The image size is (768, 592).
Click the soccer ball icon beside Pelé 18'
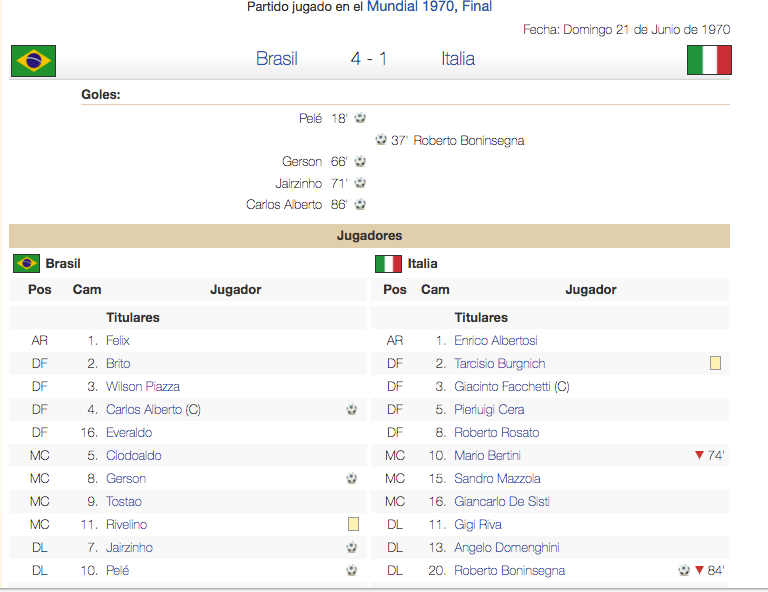pyautogui.click(x=360, y=118)
